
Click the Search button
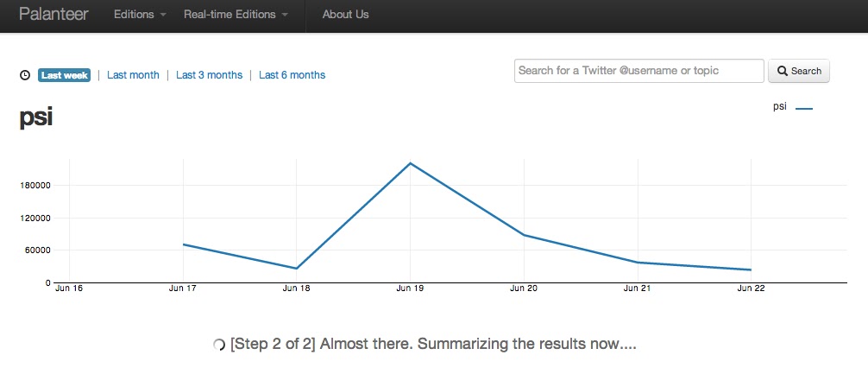point(799,71)
